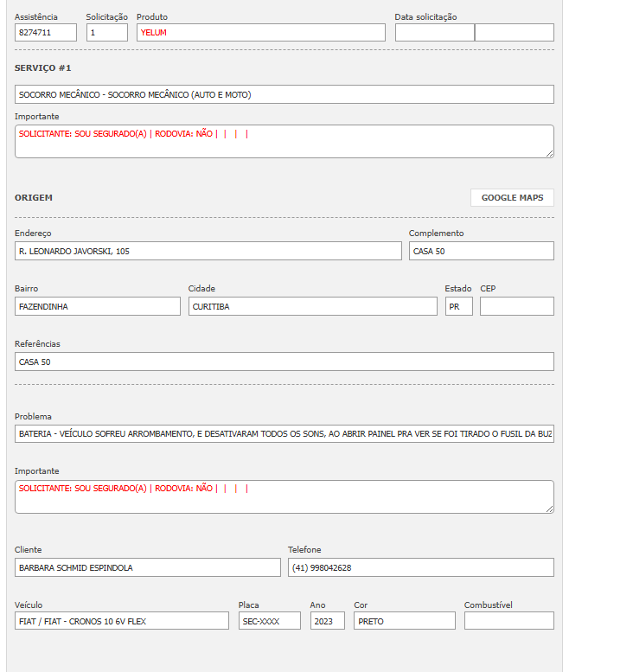
Task: Select the Endereço address field
Action: pyautogui.click(x=208, y=251)
